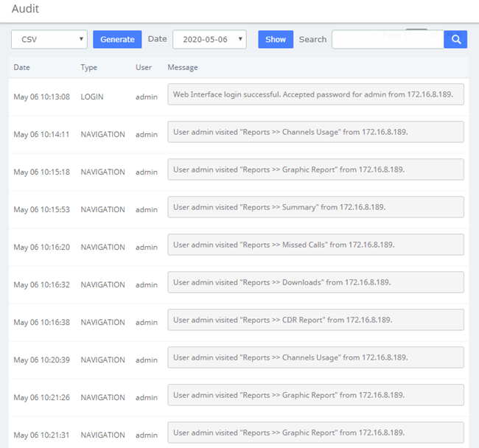Click NAVIGATION type in the 10:15:53 row

click(x=102, y=209)
